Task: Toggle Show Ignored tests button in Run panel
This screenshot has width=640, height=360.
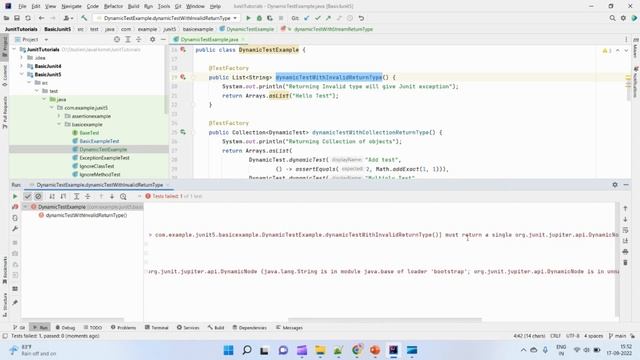Action: tap(38, 196)
